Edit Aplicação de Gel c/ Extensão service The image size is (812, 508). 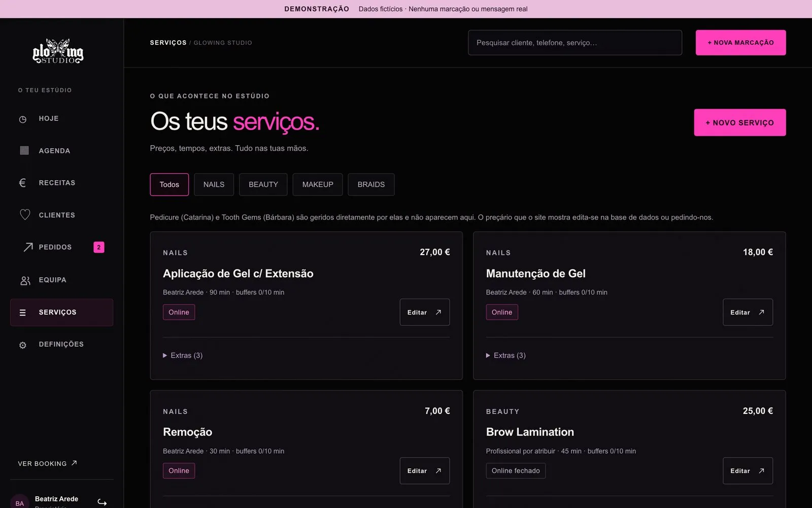coord(425,312)
